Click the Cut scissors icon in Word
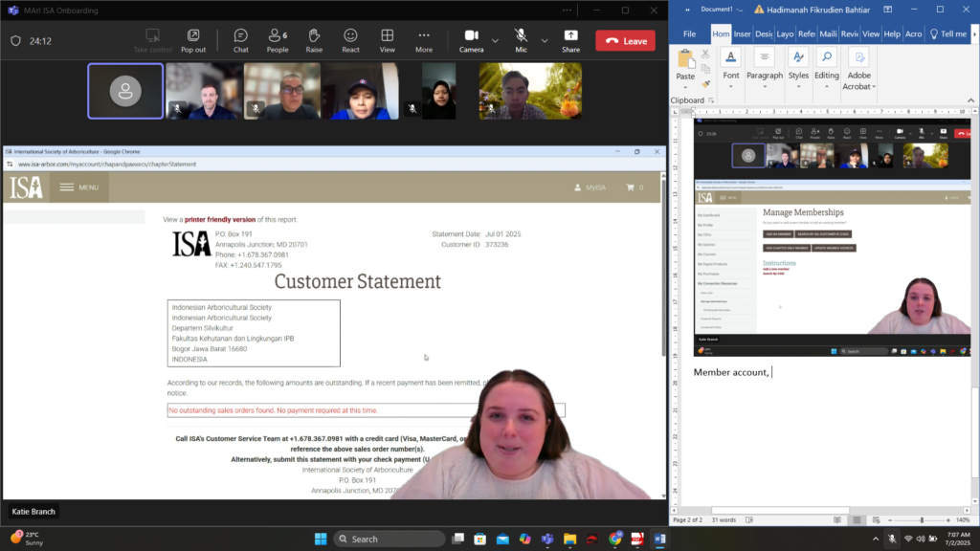The image size is (980, 551). point(705,55)
